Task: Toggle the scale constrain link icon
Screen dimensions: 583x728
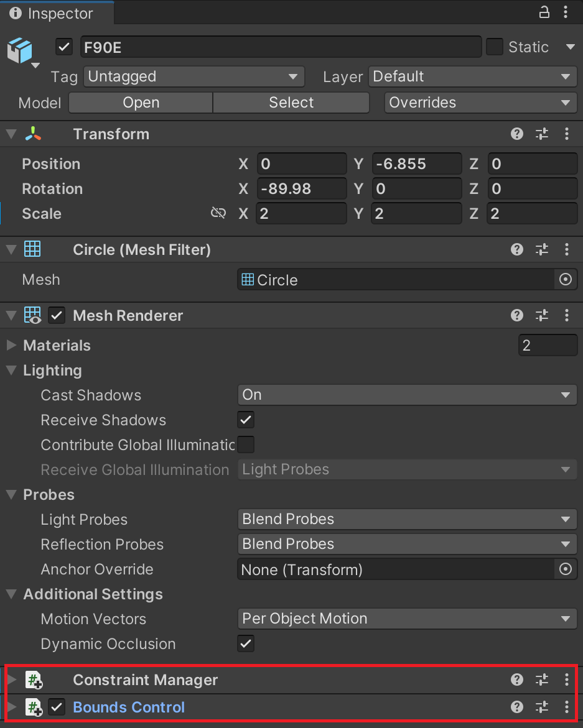Action: (218, 213)
